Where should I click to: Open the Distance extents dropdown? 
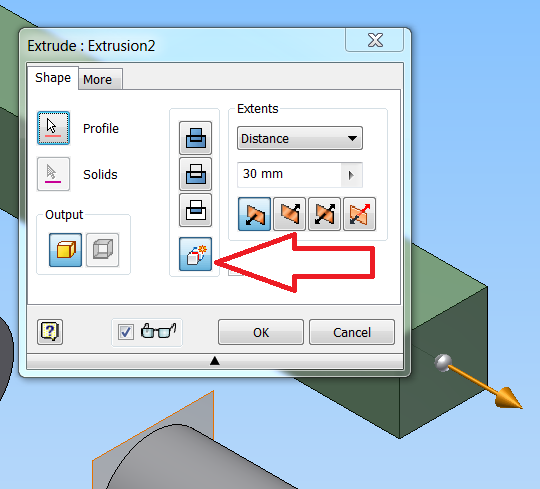(300, 138)
